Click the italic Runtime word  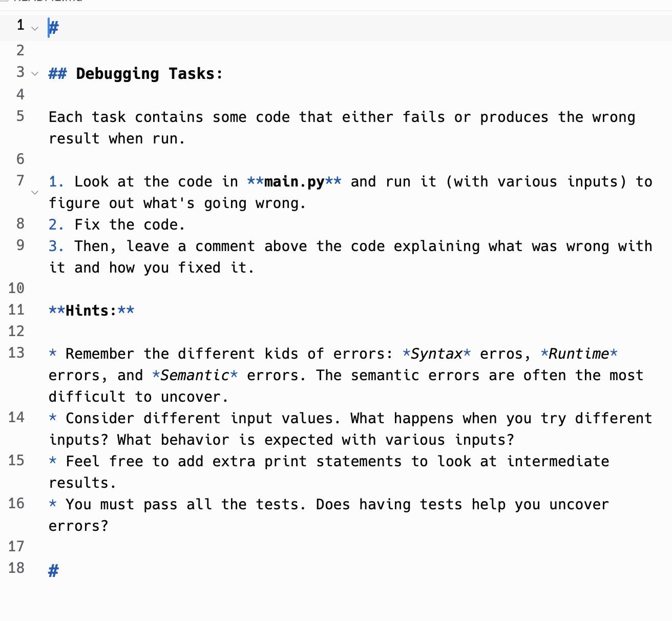click(579, 354)
